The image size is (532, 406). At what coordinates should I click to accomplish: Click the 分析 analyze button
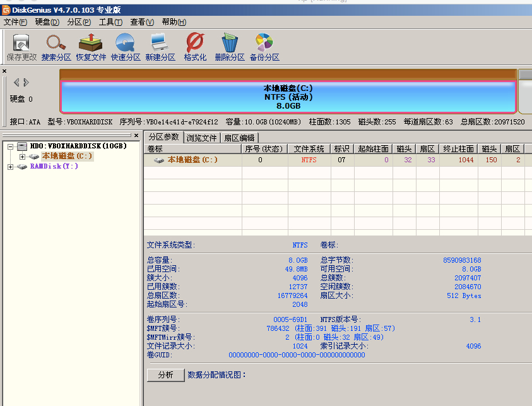point(165,375)
